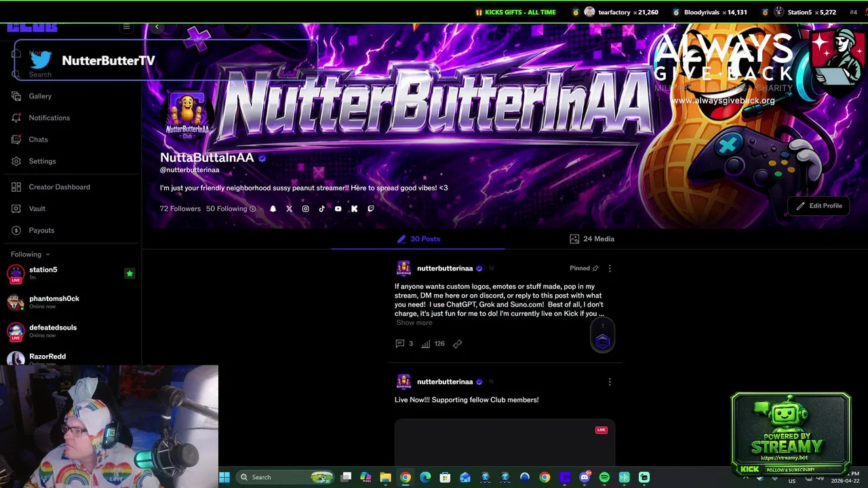The height and width of the screenshot is (488, 868).
Task: Open the Kick profile link icon
Action: [x=354, y=209]
